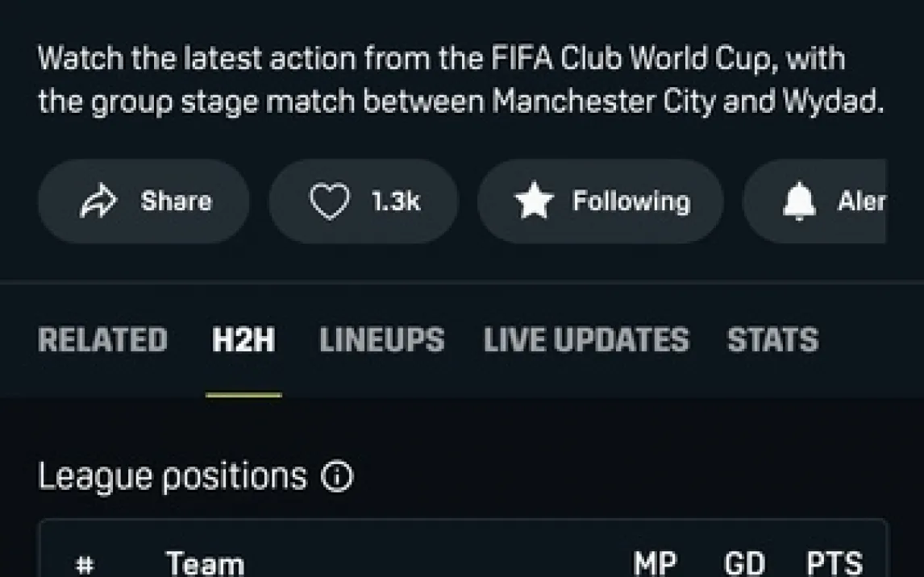Click the bell alerts icon
The height and width of the screenshot is (577, 924).
(800, 201)
